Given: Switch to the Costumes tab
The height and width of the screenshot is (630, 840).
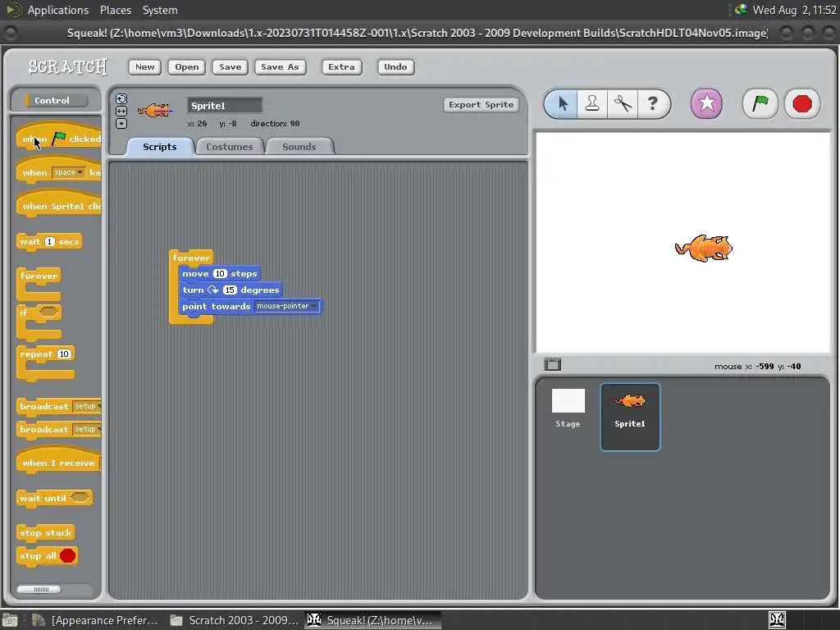Looking at the screenshot, I should pyautogui.click(x=230, y=147).
